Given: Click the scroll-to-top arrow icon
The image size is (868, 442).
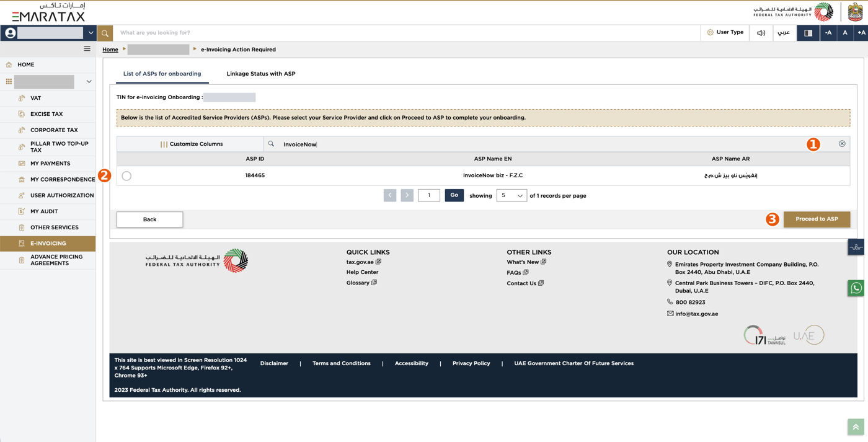Looking at the screenshot, I should pos(856,427).
